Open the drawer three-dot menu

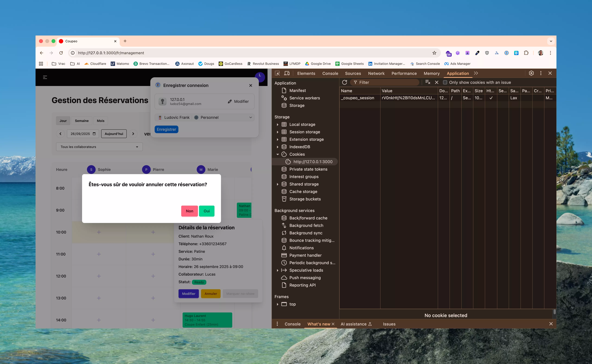click(277, 324)
